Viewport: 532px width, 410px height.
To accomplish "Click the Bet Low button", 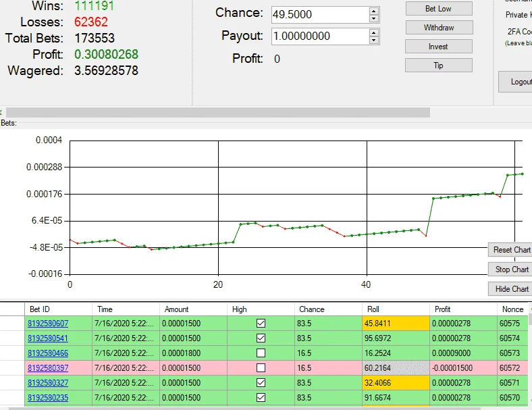I will [439, 9].
